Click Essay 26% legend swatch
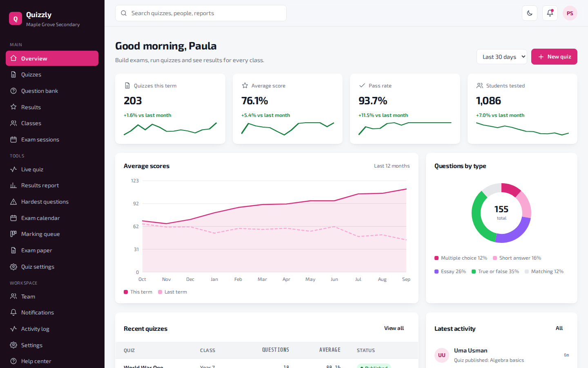The width and height of the screenshot is (588, 368). (437, 272)
